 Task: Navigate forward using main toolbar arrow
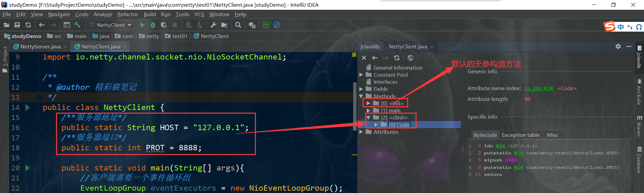(53, 25)
